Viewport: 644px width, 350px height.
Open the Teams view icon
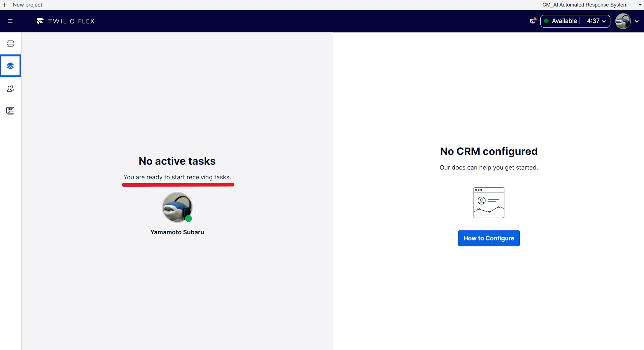pyautogui.click(x=10, y=88)
